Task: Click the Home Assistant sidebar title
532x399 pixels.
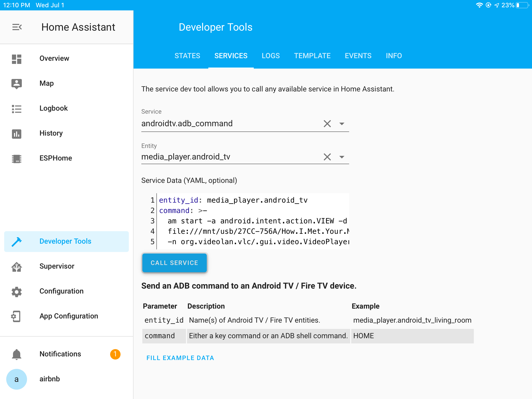Action: point(78,27)
